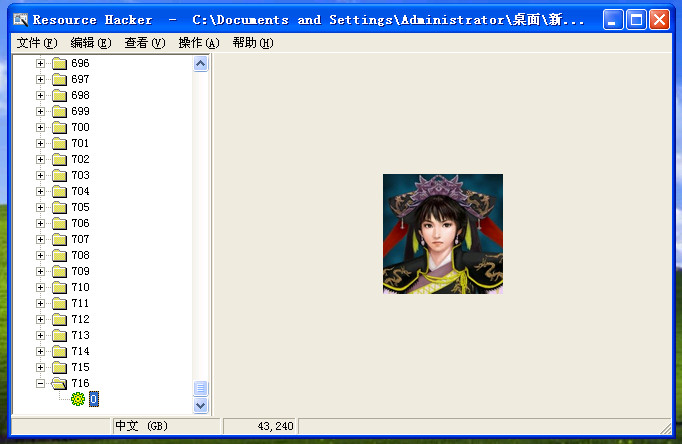Select tree label 713
The image size is (682, 444).
click(x=80, y=335)
